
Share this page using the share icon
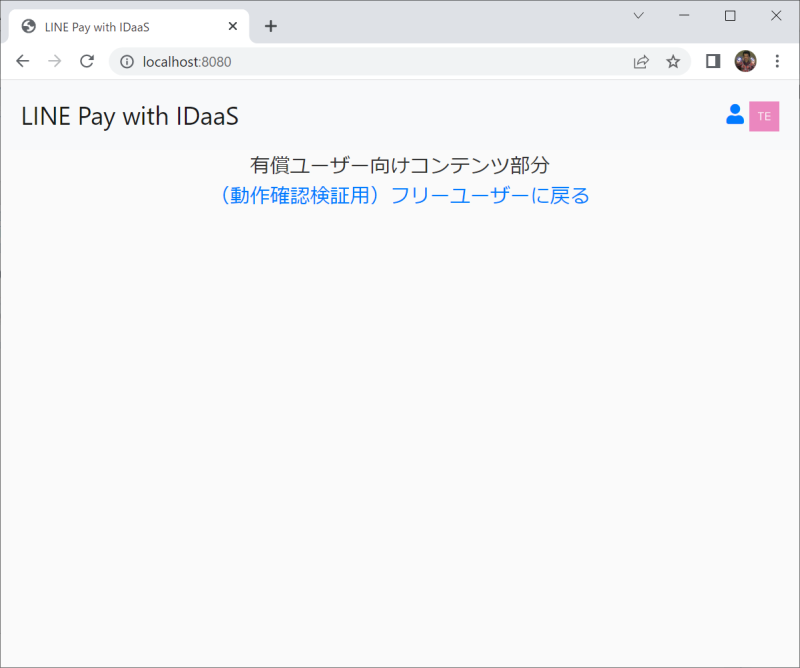tap(641, 62)
